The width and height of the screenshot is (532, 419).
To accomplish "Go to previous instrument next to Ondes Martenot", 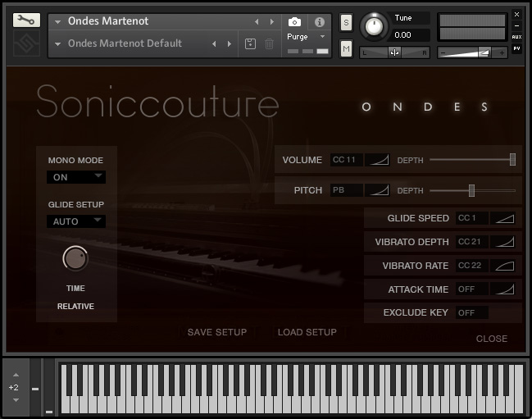I will click(257, 21).
